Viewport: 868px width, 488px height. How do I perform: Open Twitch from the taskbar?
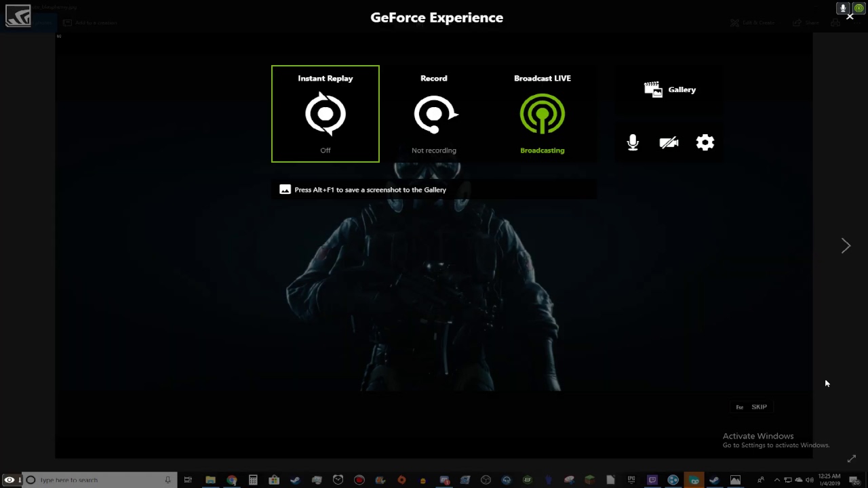pyautogui.click(x=652, y=480)
